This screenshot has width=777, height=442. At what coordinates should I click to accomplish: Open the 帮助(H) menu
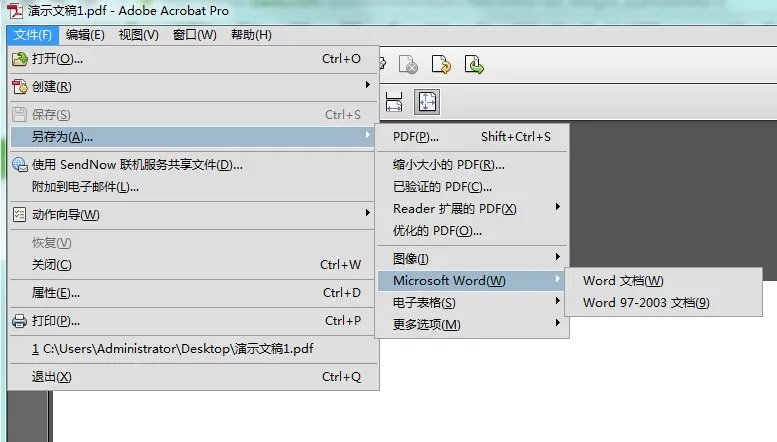click(x=251, y=35)
